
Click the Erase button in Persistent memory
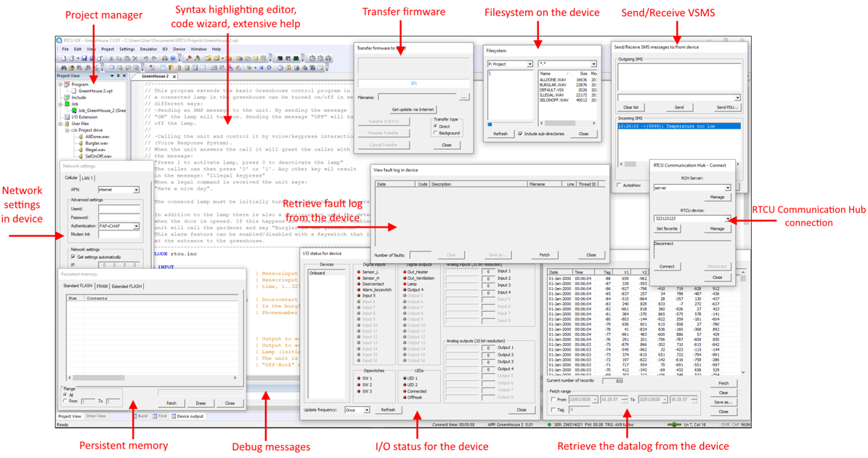[x=200, y=403]
